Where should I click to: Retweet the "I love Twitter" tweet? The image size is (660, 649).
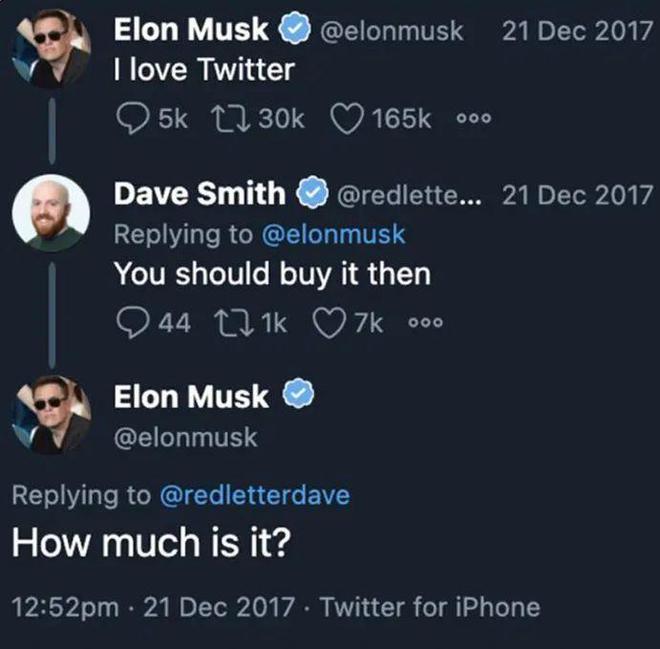pyautogui.click(x=231, y=118)
